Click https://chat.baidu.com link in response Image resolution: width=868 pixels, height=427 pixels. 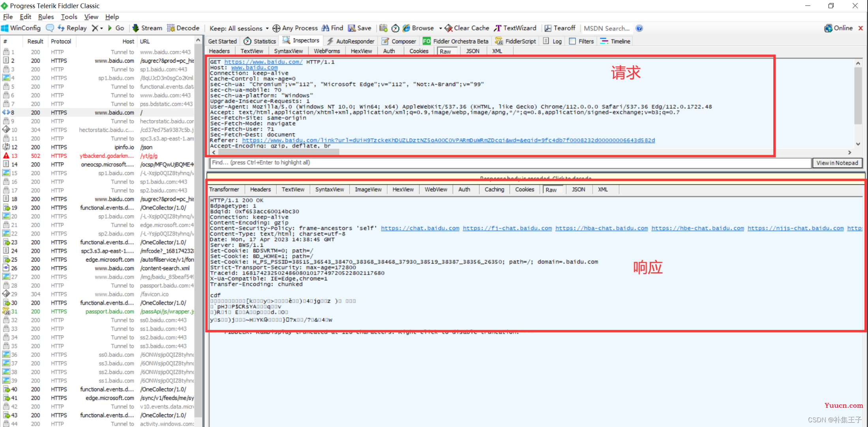click(x=420, y=228)
